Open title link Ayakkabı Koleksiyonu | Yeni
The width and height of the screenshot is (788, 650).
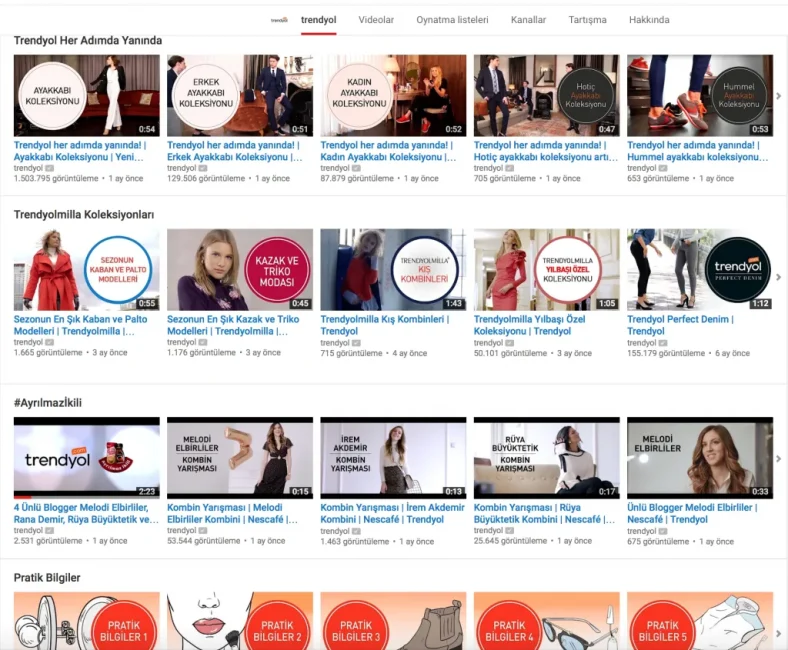(x=80, y=151)
